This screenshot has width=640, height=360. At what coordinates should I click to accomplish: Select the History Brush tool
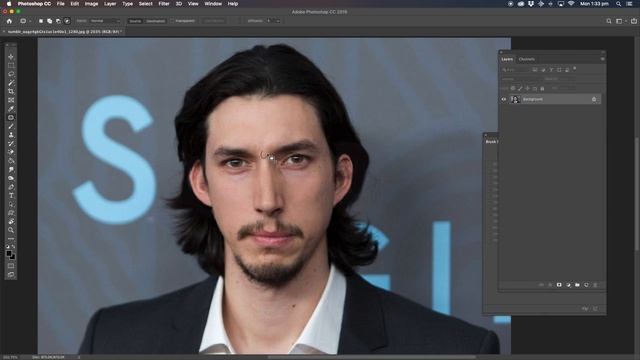pos(11,143)
